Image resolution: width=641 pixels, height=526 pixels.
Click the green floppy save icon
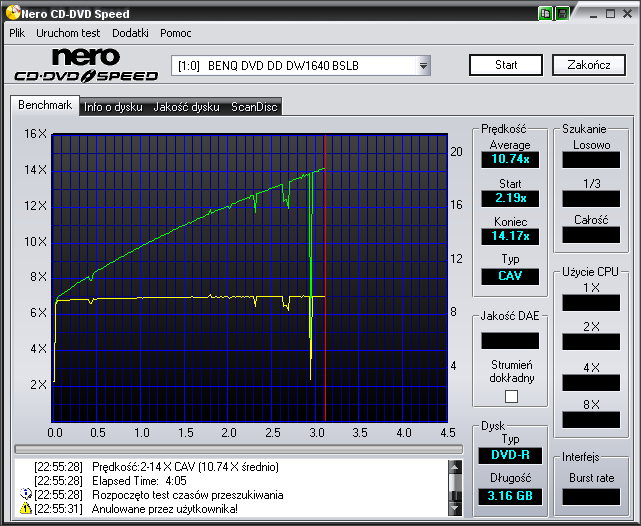pyautogui.click(x=563, y=13)
